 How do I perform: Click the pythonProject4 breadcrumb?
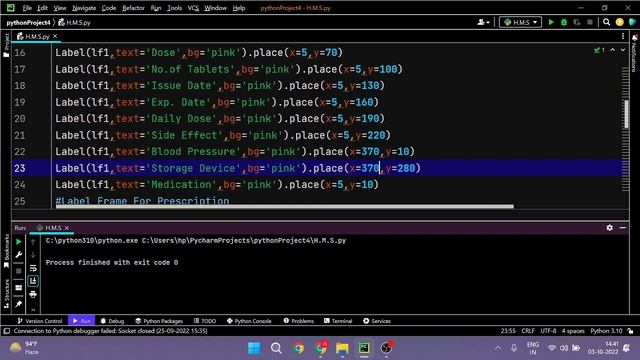tap(28, 22)
